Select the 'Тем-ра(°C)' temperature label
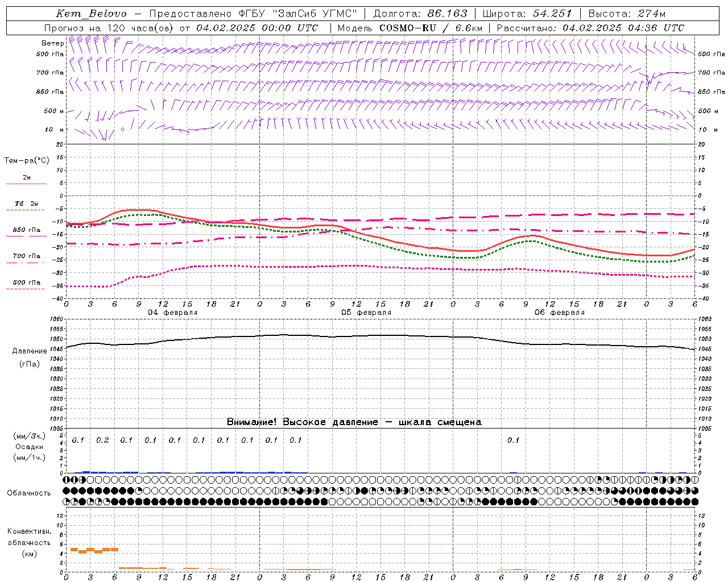 click(27, 161)
